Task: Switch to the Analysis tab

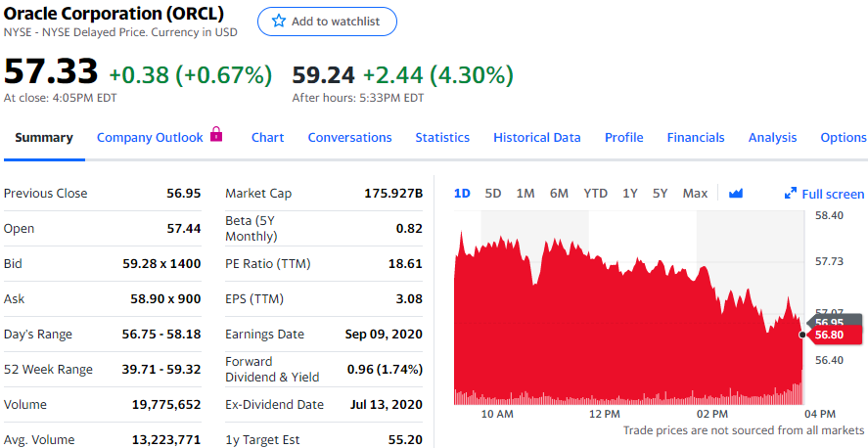Action: [x=772, y=138]
